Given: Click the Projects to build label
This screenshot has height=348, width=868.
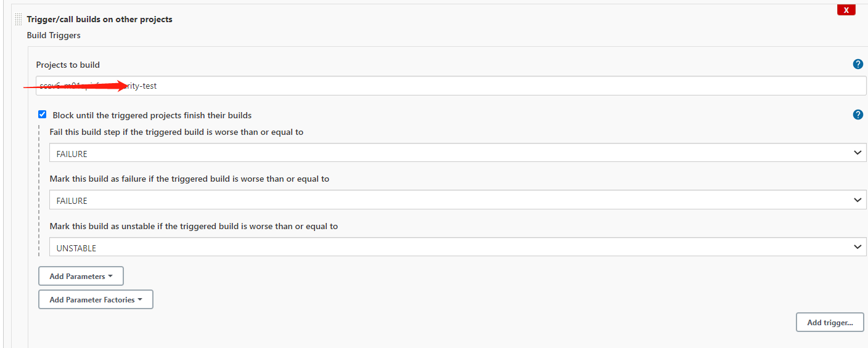Looking at the screenshot, I should click(68, 65).
